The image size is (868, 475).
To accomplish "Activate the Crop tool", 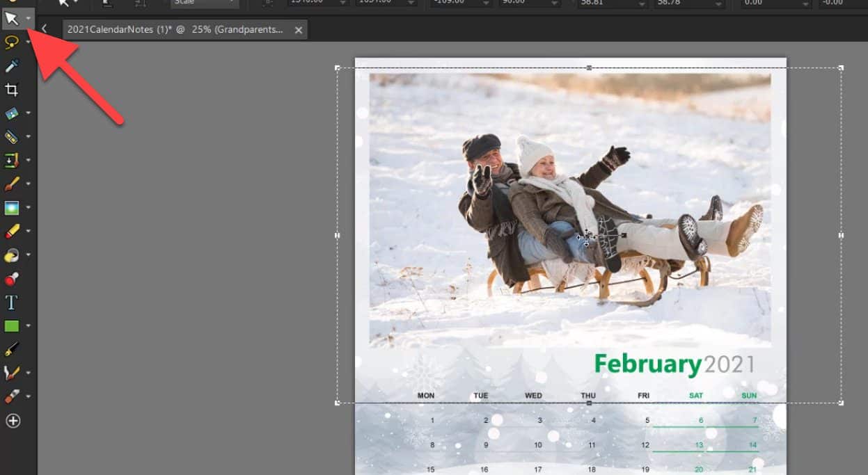I will (13, 89).
